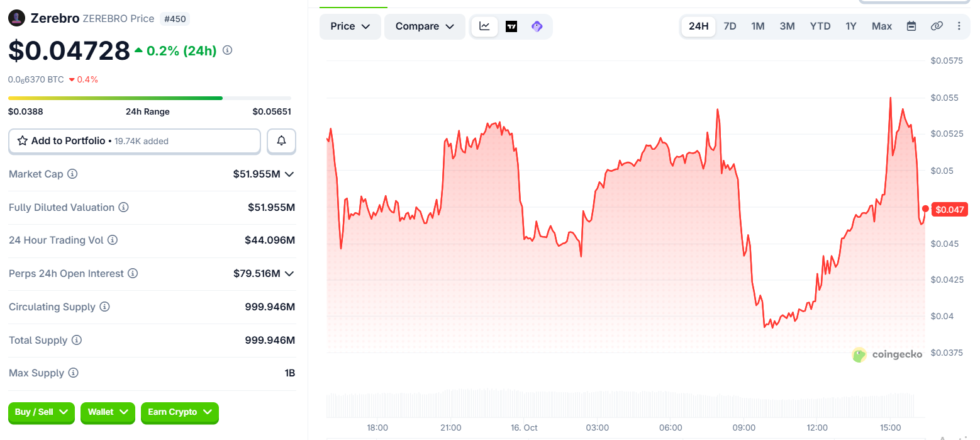Open the Earn Crypto dropdown
This screenshot has height=440, width=980.
coord(179,412)
